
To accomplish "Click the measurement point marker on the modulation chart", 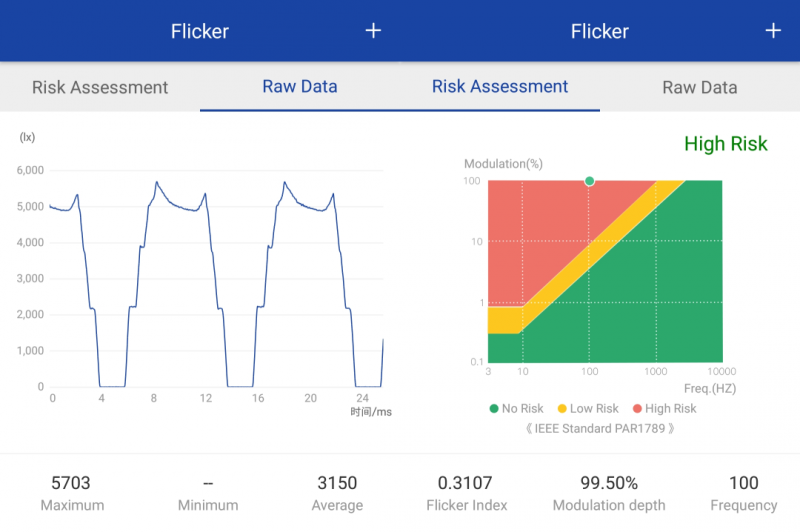I will (589, 181).
